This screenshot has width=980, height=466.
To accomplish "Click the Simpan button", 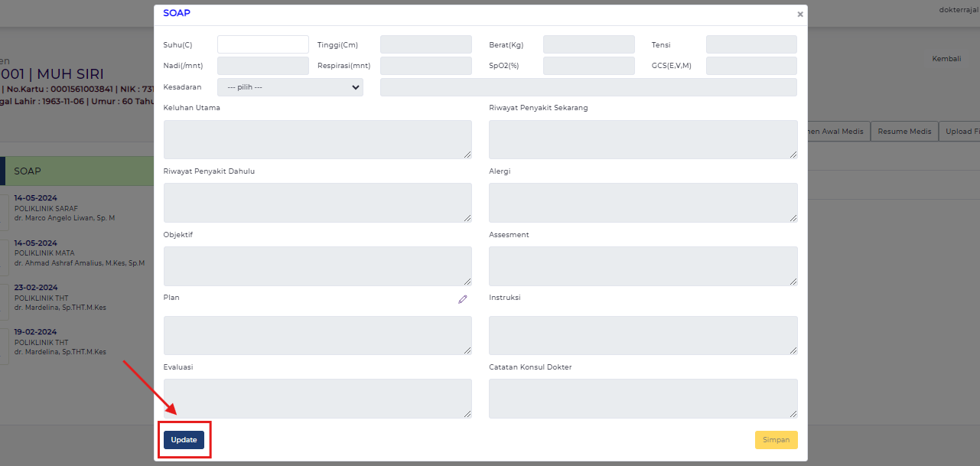I will click(x=776, y=439).
